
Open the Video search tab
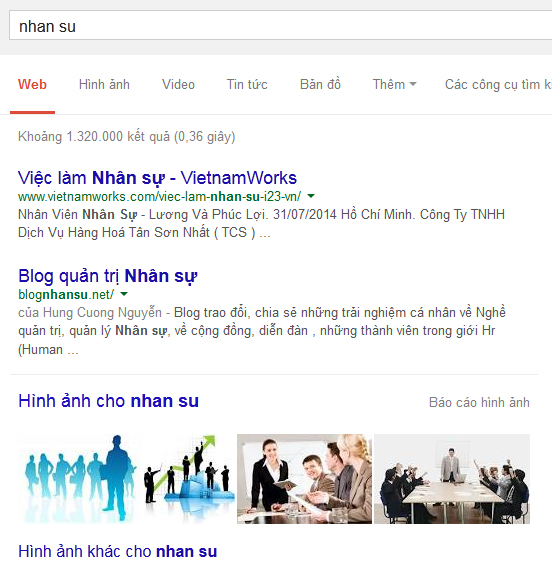click(x=178, y=84)
